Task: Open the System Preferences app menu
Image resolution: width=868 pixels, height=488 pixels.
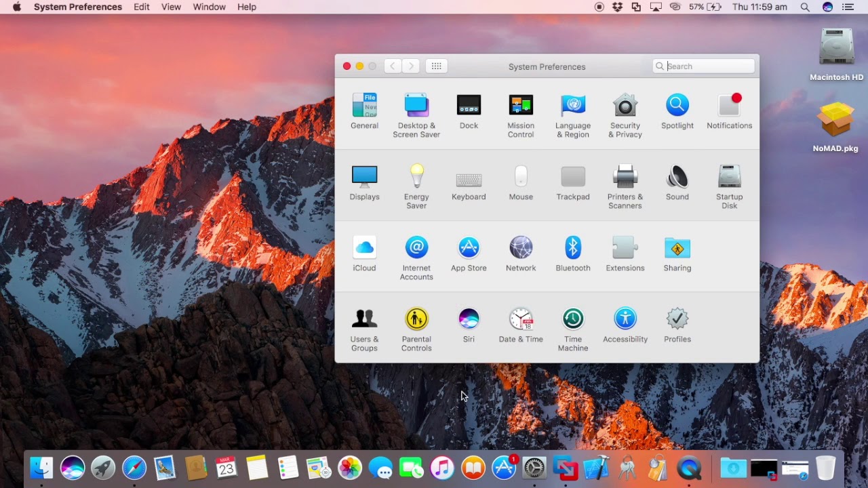Action: (x=78, y=7)
